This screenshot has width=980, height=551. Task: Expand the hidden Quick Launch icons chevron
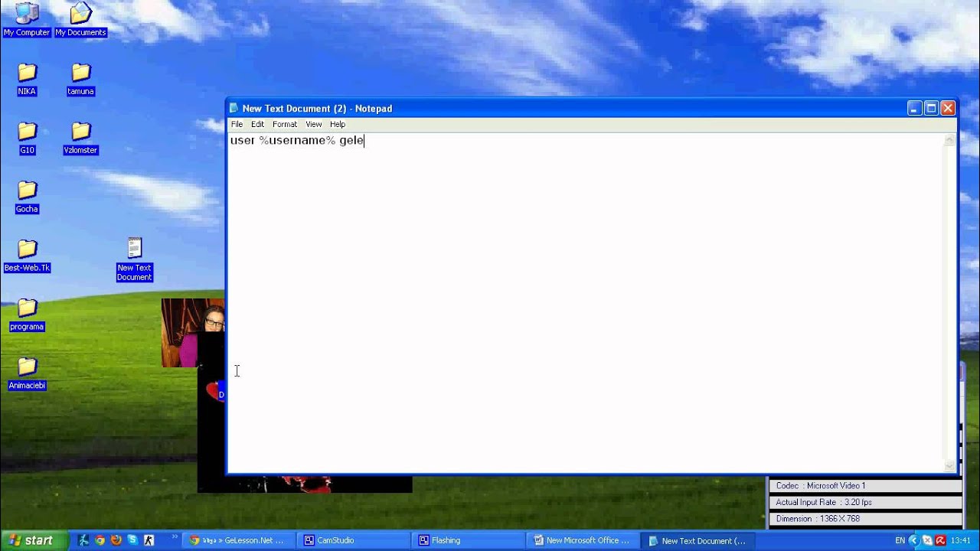point(175,538)
